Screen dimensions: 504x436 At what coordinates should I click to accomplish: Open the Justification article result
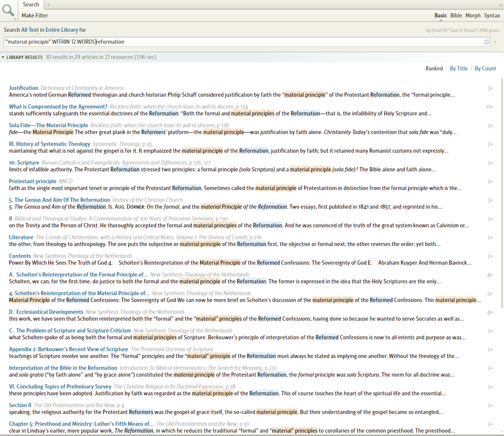click(23, 88)
